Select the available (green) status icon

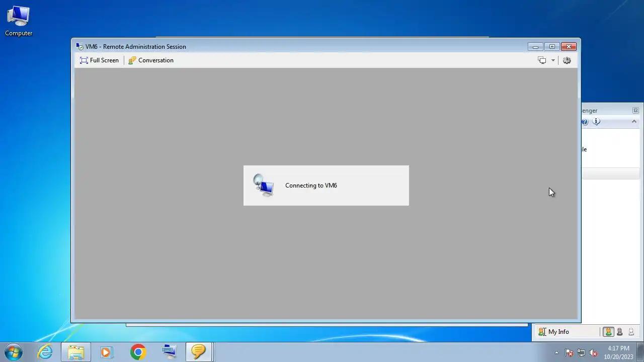(608, 332)
